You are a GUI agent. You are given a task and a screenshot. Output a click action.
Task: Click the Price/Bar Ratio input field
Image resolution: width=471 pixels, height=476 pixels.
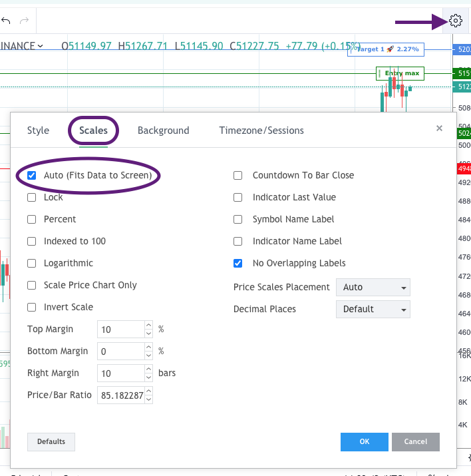click(x=121, y=395)
